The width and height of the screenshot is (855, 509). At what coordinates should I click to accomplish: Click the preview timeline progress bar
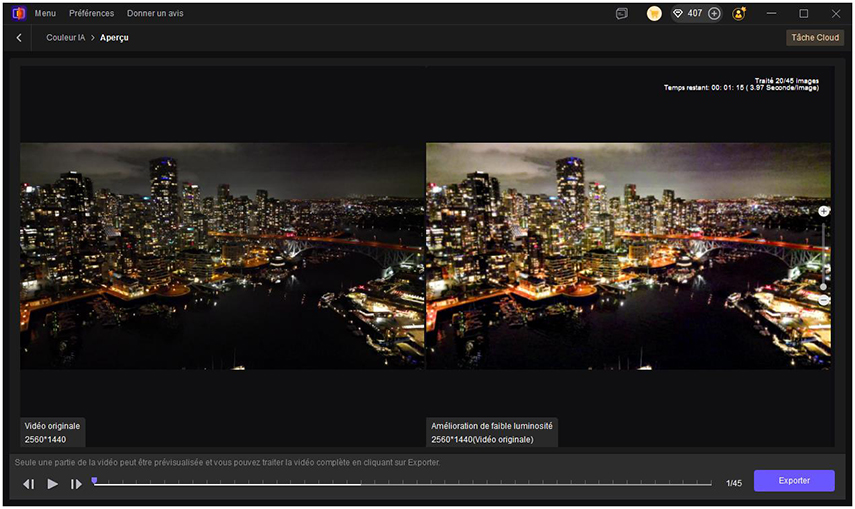tap(400, 483)
